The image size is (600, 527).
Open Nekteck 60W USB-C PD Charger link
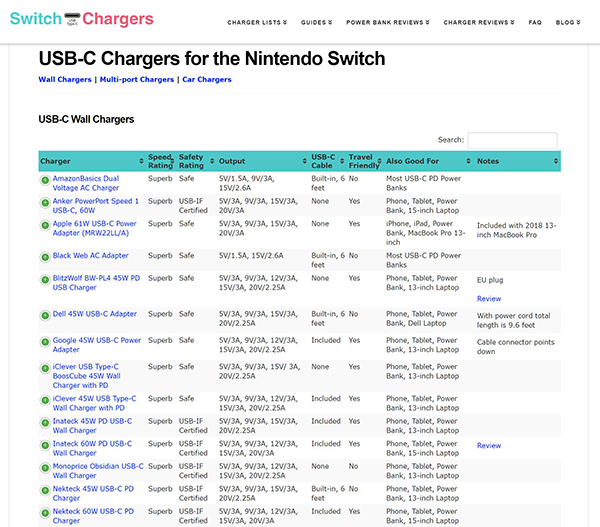pos(93,516)
